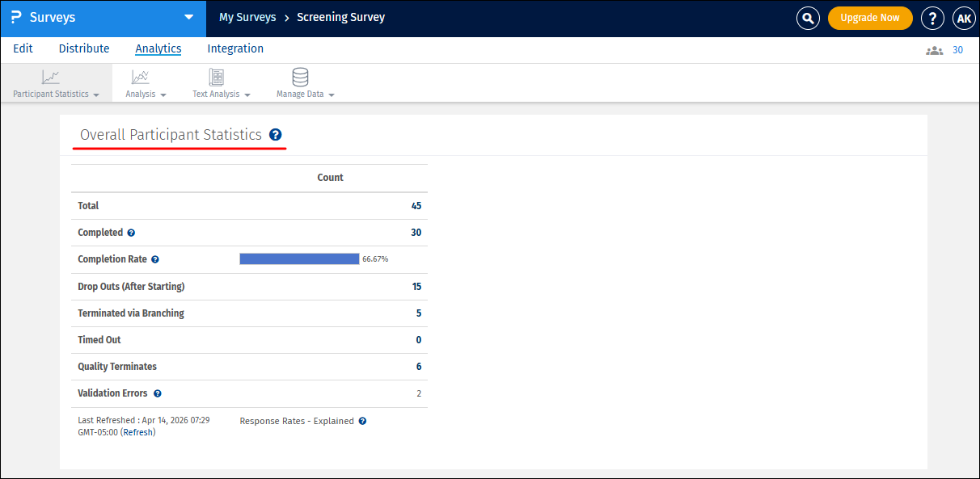980x479 pixels.
Task: Expand the Participant Statistics dropdown menu
Action: pyautogui.click(x=96, y=95)
